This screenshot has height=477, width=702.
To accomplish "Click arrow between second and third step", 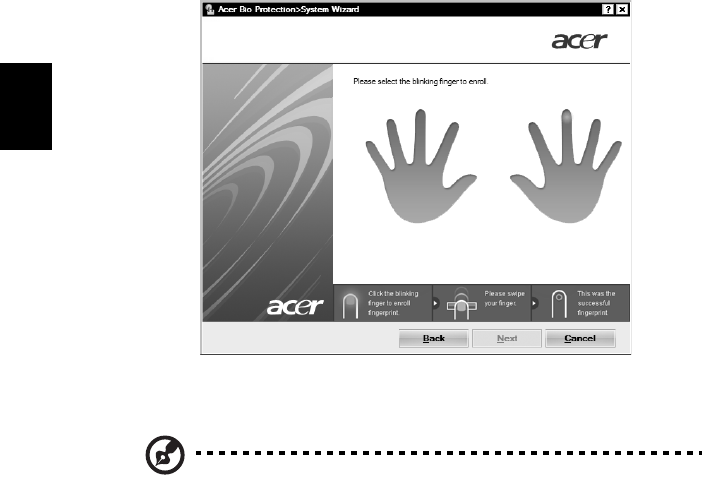I will coord(534,303).
